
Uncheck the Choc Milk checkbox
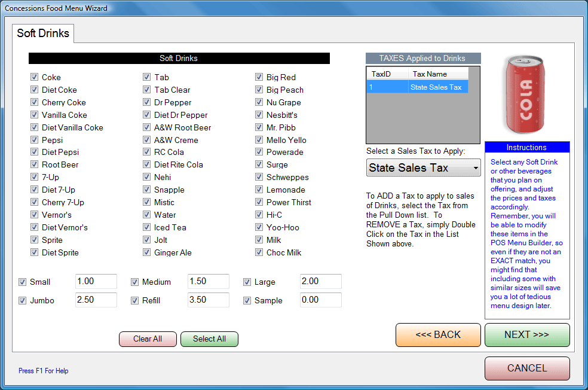click(x=259, y=252)
